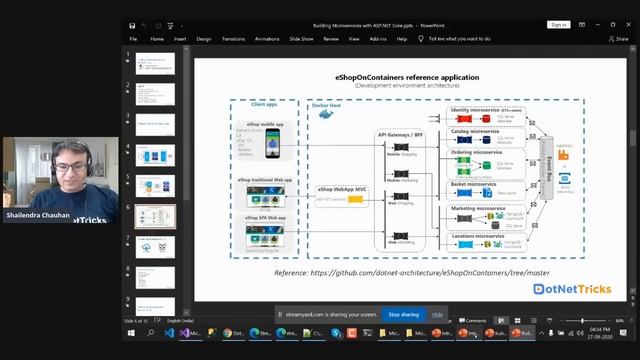Open second Microsoft Edge window in taskbar
The height and width of the screenshot is (360, 640).
click(287, 333)
